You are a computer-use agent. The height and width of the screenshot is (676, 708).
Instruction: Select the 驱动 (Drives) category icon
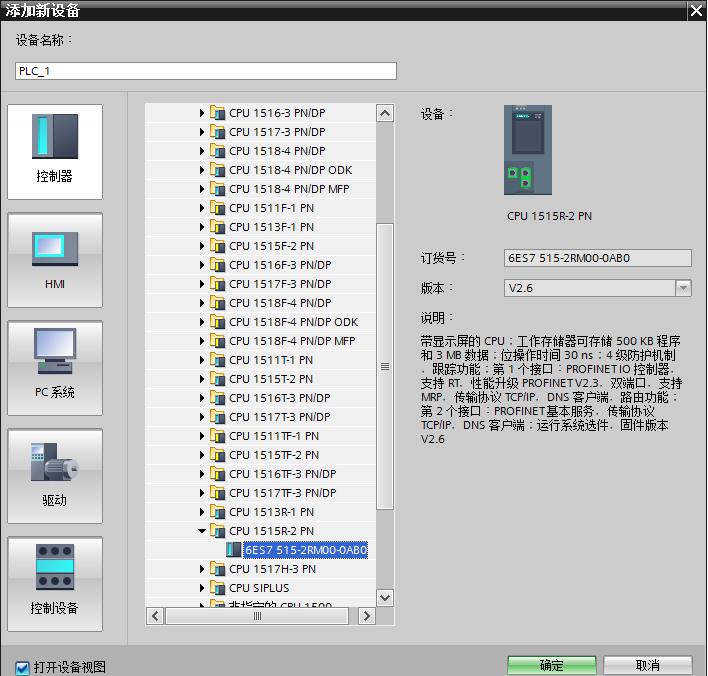pyautogui.click(x=55, y=476)
